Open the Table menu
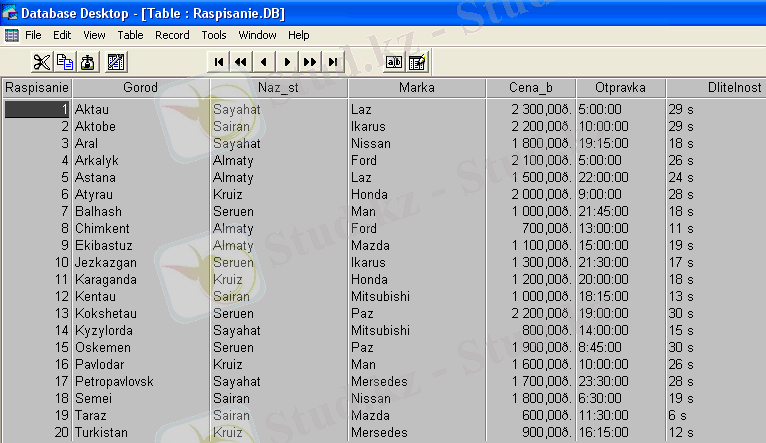766x443 pixels. [130, 35]
